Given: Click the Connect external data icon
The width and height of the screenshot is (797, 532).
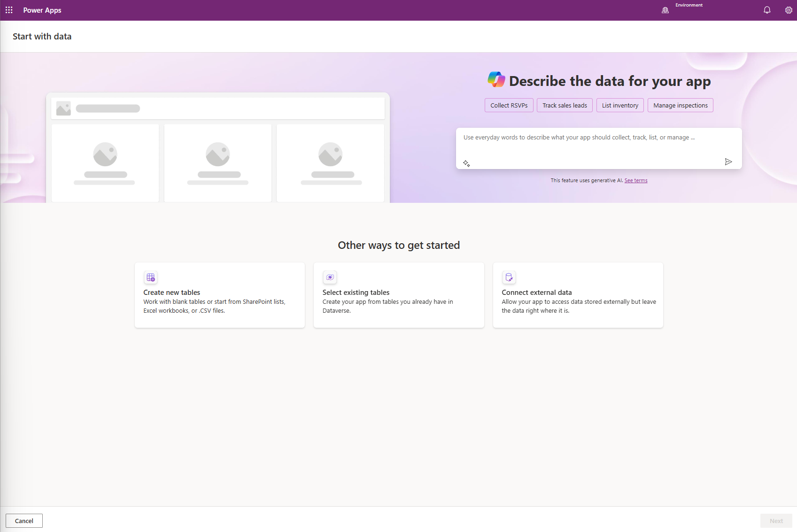Looking at the screenshot, I should (x=509, y=278).
